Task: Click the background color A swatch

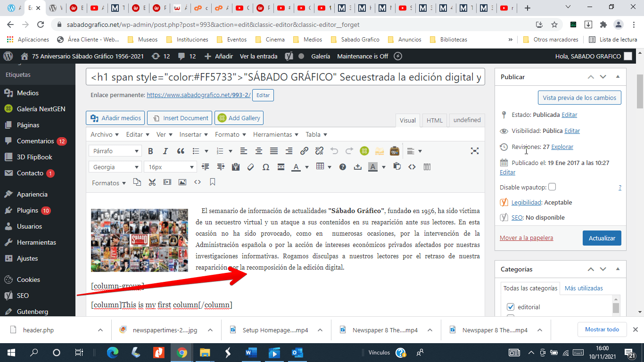Action: [x=373, y=167]
